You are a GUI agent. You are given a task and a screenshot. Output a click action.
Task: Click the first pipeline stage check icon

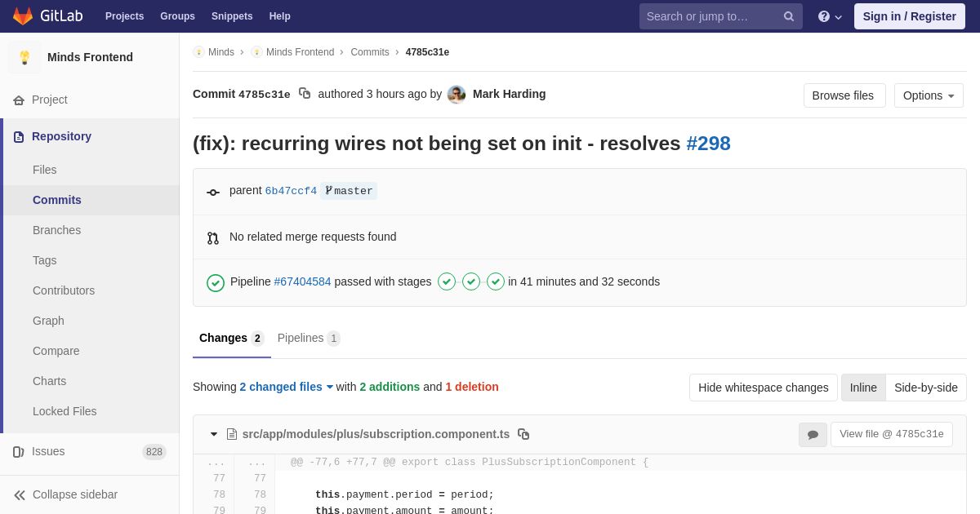coord(447,281)
